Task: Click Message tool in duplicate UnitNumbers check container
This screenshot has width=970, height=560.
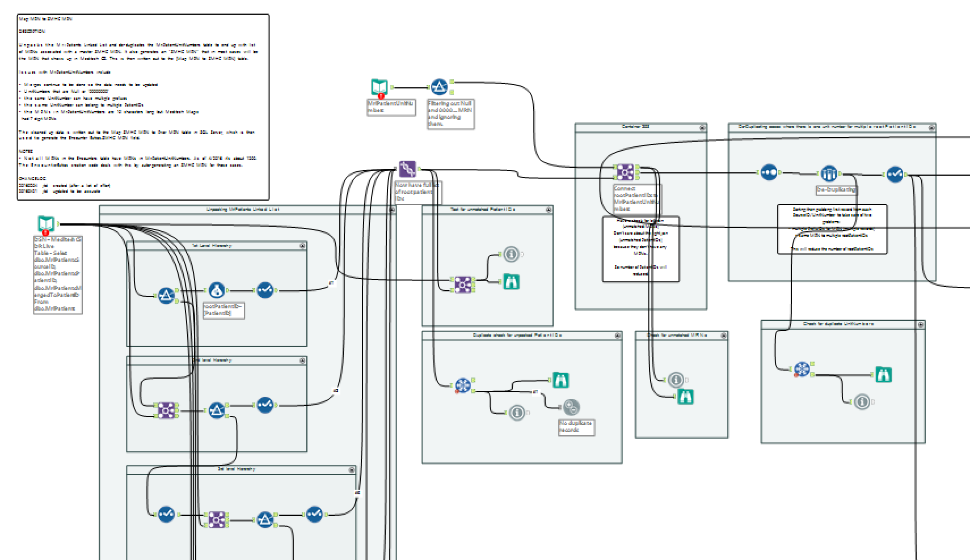Action: [x=862, y=402]
